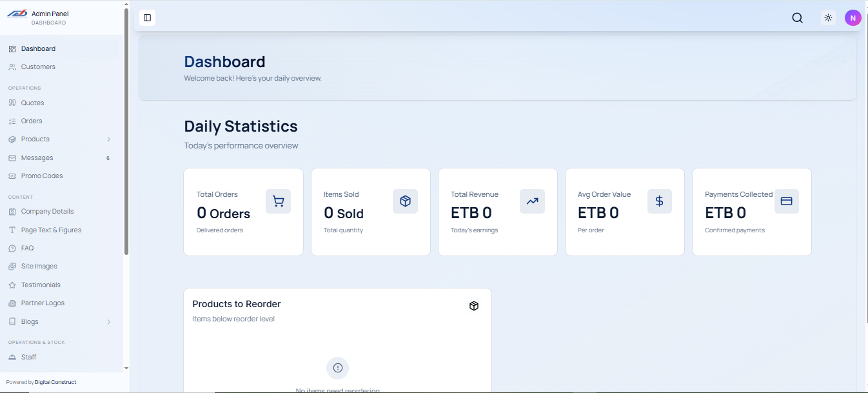Select the Total Revenue card
The image size is (868, 393).
click(497, 212)
